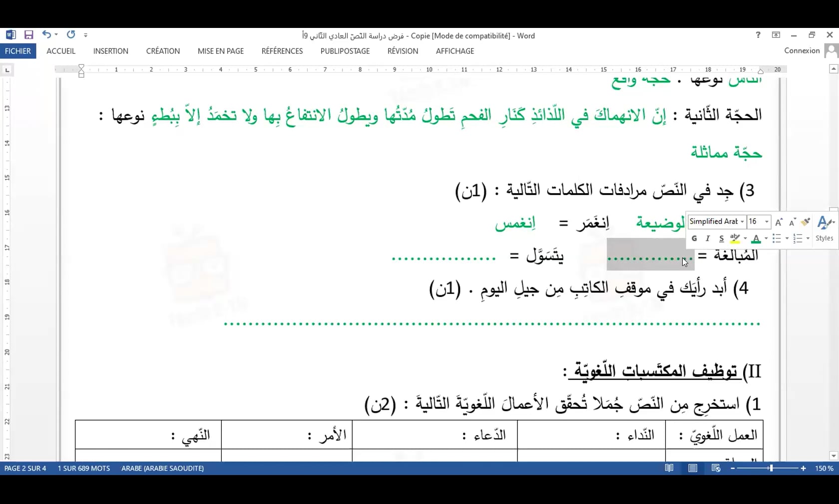Click the Connexion sign-in link
The height and width of the screenshot is (504, 839).
pyautogui.click(x=802, y=50)
